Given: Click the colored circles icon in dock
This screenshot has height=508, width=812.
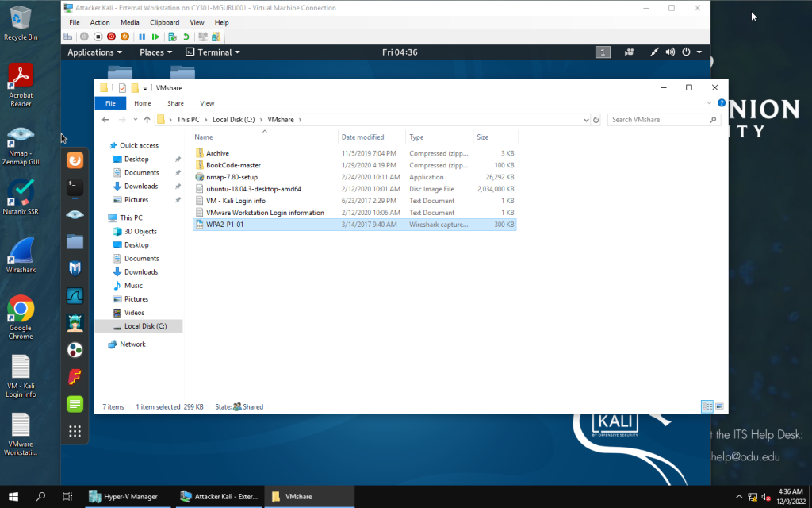Looking at the screenshot, I should [75, 350].
